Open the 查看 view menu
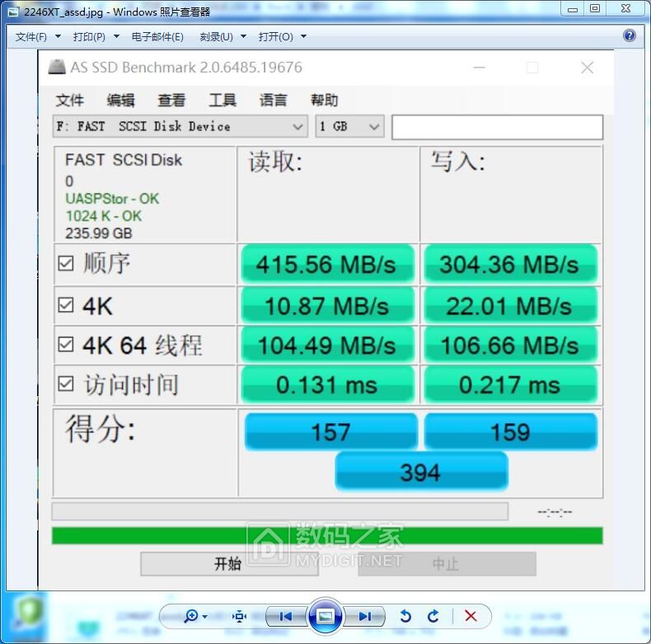 [x=171, y=100]
